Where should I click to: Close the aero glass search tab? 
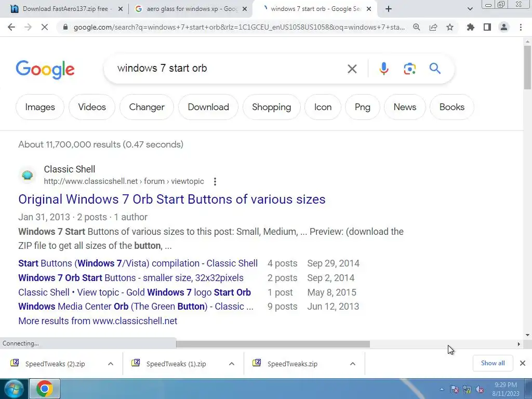tap(245, 9)
